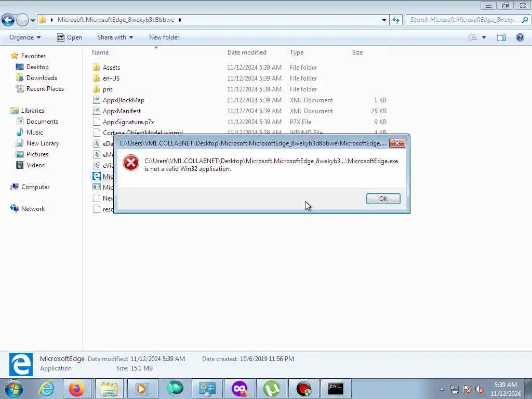Open the purple mask taskbar app
Viewport: 532px width, 399px height.
click(x=240, y=389)
